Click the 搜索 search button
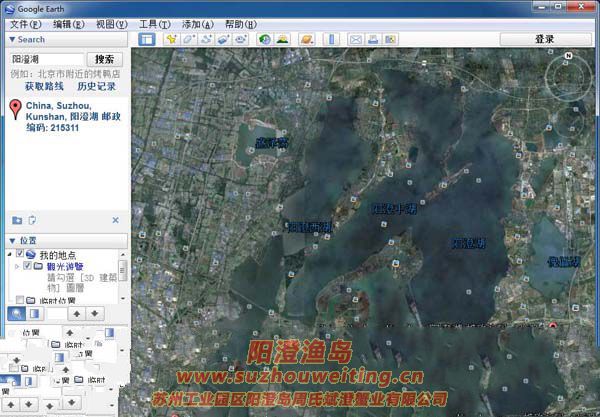600x417 pixels. [x=103, y=59]
